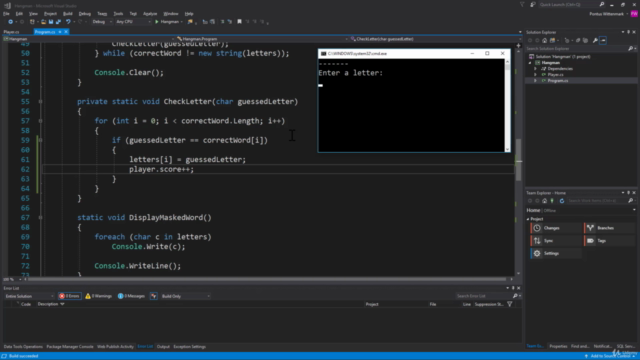Click the Show All Files icon in Solution Explorer
The width and height of the screenshot is (640, 360).
click(x=586, y=40)
